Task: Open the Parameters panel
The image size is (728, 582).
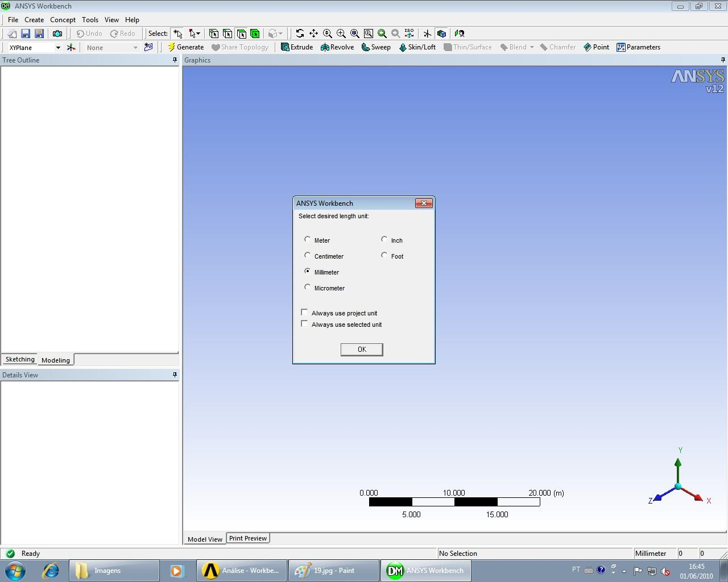Action: (x=638, y=47)
